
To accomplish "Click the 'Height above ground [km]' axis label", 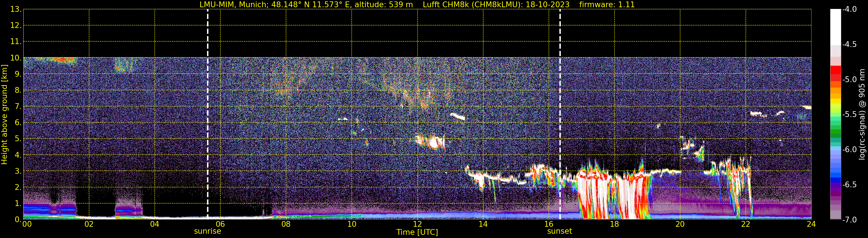I will pos(4,115).
